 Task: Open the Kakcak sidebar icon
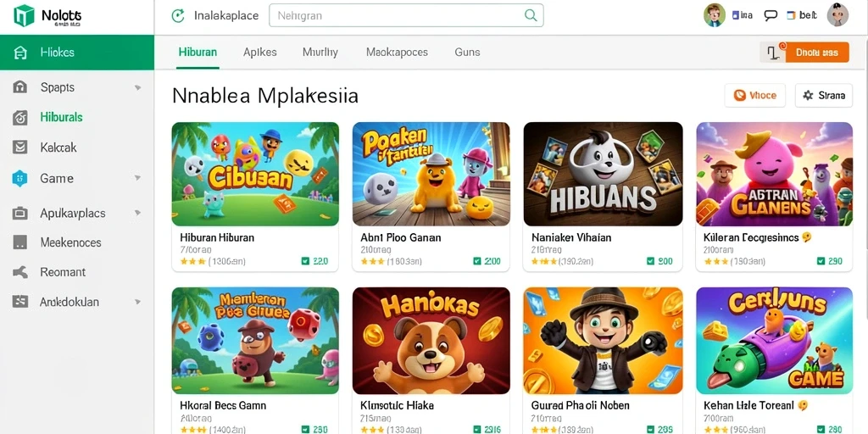point(20,147)
